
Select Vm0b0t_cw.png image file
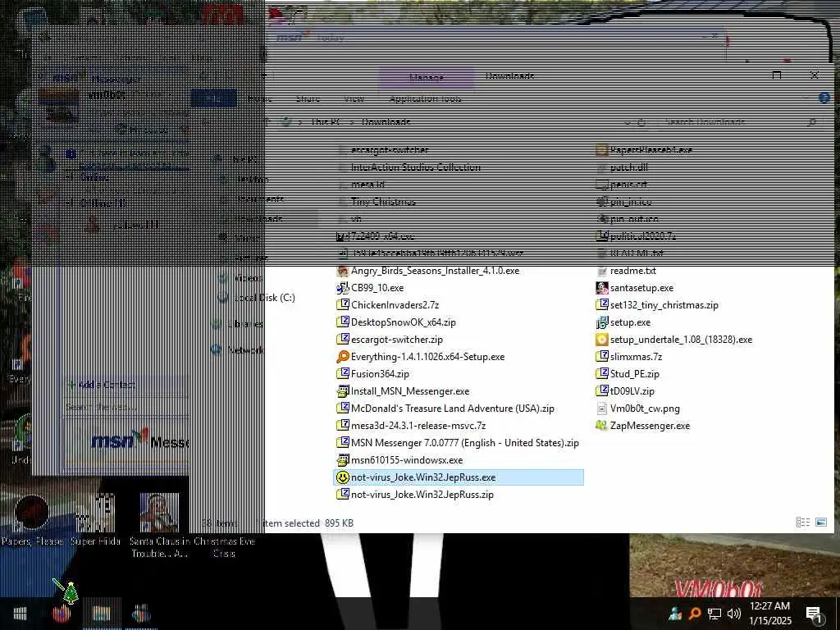(638, 409)
